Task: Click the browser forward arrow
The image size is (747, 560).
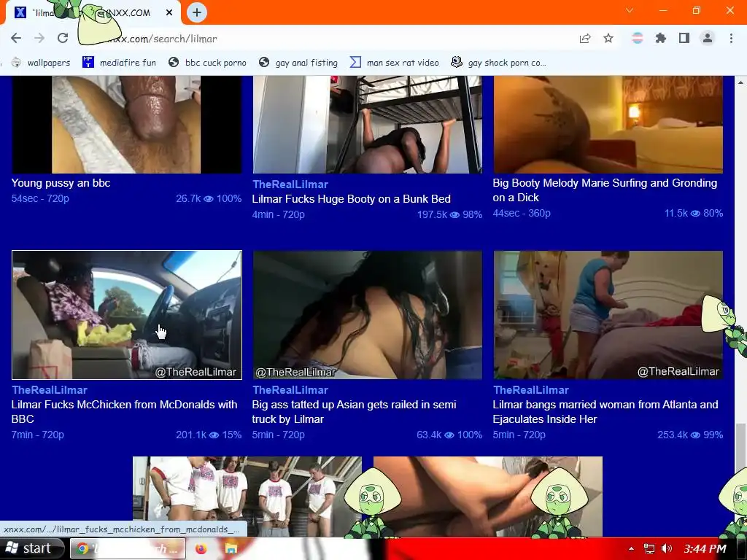Action: [x=39, y=39]
